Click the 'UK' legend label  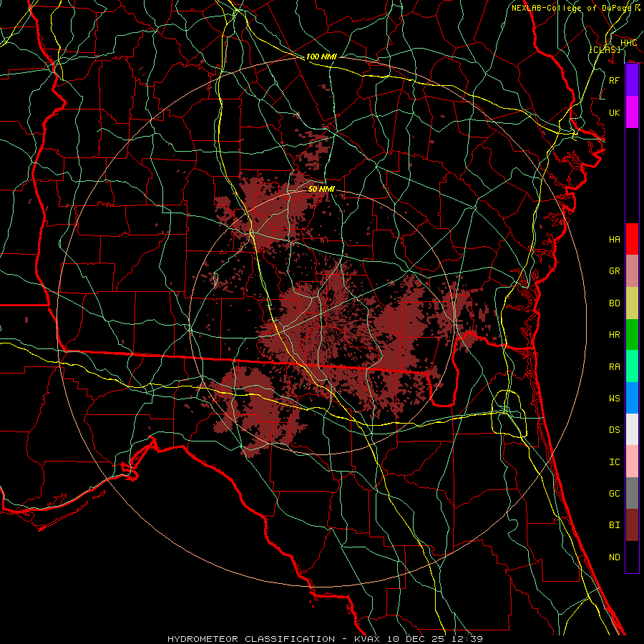(x=615, y=112)
